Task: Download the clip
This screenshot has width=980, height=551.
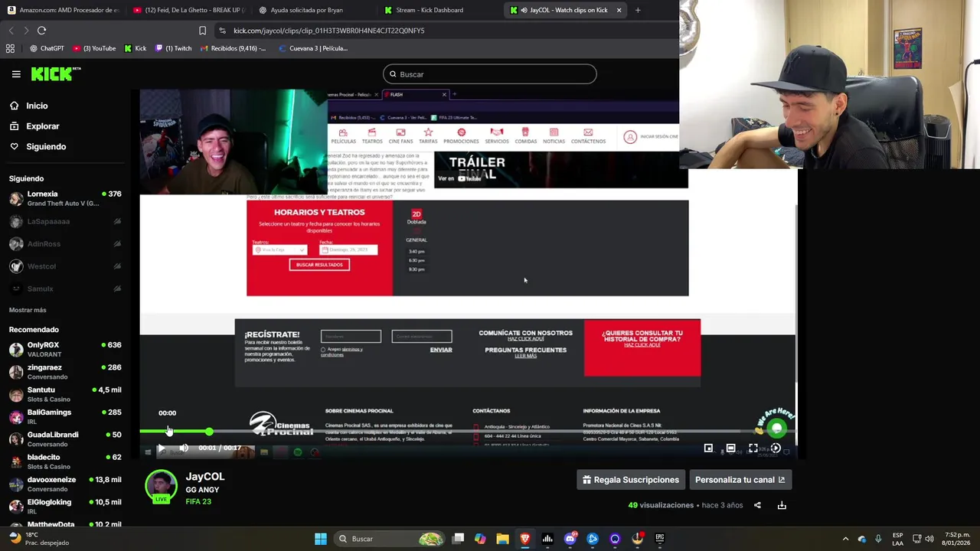Action: (782, 505)
